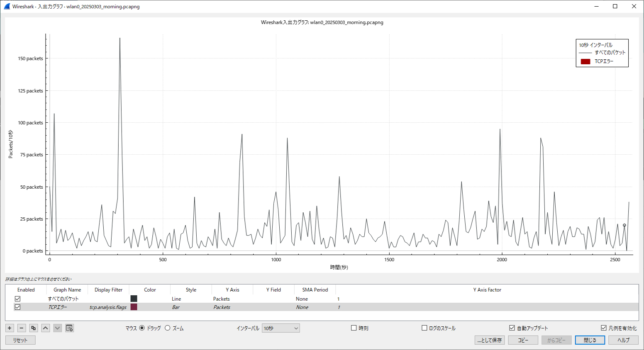Open Y Axis Packets cell for すべてのパケット
This screenshot has width=644, height=350.
coord(232,299)
